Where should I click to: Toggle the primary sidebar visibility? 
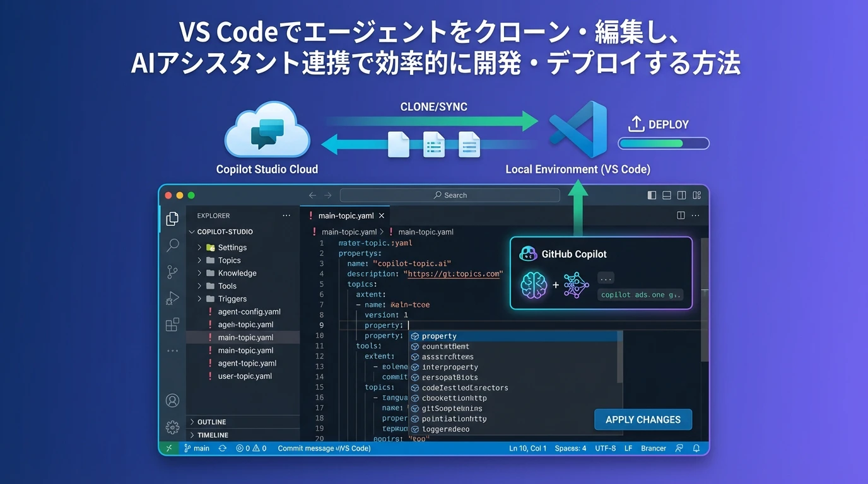coord(652,195)
